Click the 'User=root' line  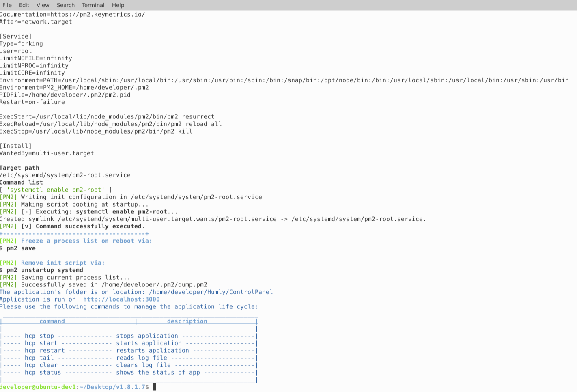point(16,51)
